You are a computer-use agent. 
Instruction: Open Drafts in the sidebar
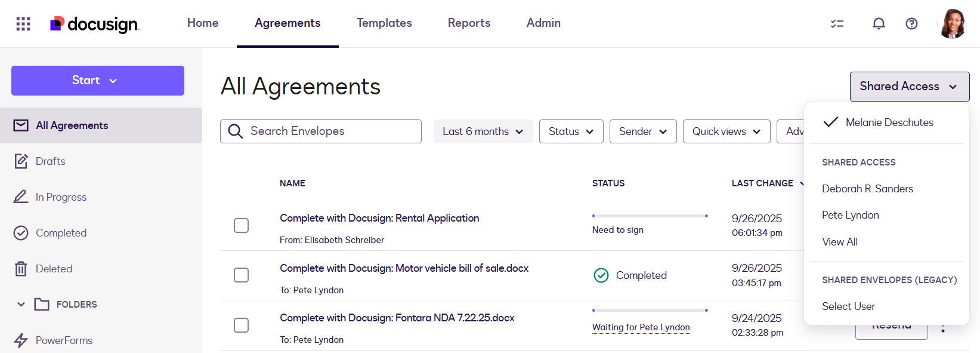click(x=51, y=161)
